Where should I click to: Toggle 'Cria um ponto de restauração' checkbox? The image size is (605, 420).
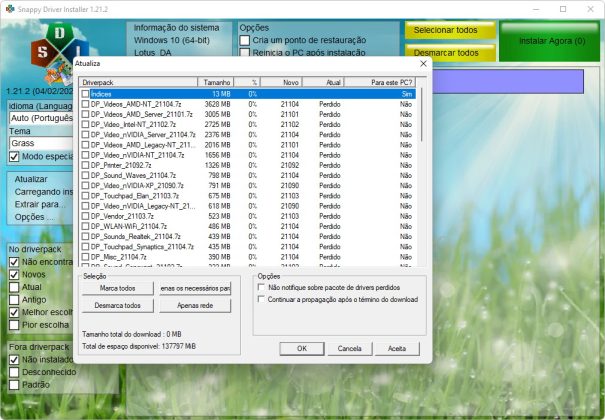coord(245,40)
